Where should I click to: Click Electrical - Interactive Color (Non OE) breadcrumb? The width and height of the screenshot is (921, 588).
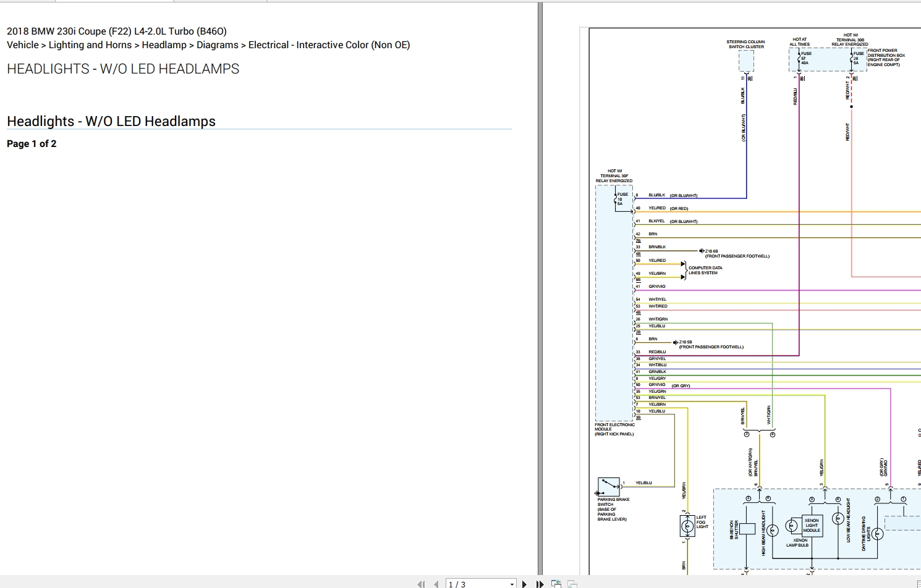pos(329,45)
